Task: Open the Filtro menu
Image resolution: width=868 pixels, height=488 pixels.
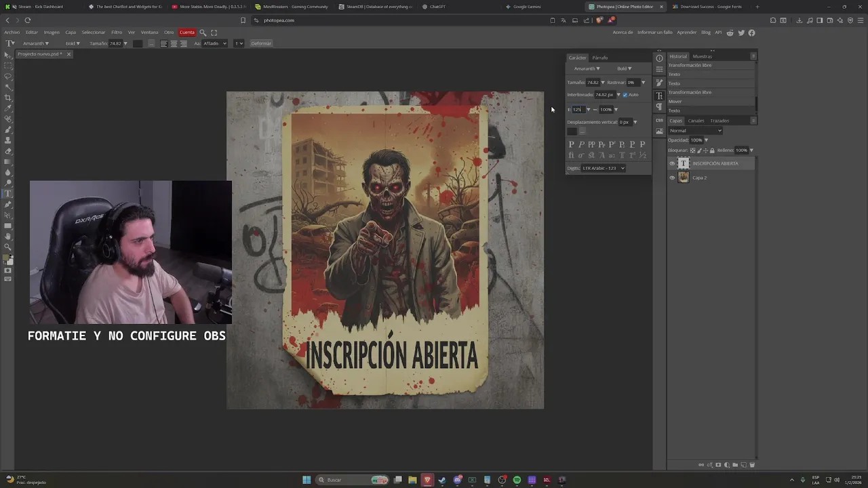Action: tap(117, 33)
